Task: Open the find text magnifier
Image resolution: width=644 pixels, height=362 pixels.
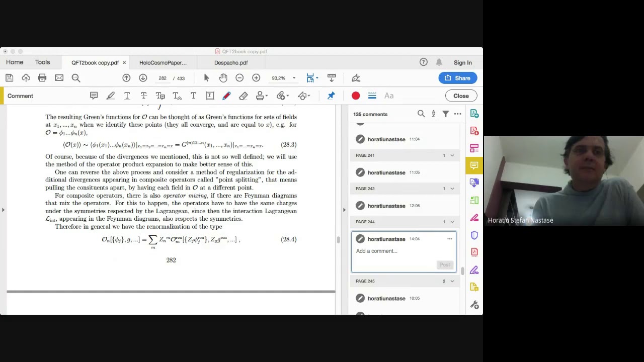Action: coord(76,78)
